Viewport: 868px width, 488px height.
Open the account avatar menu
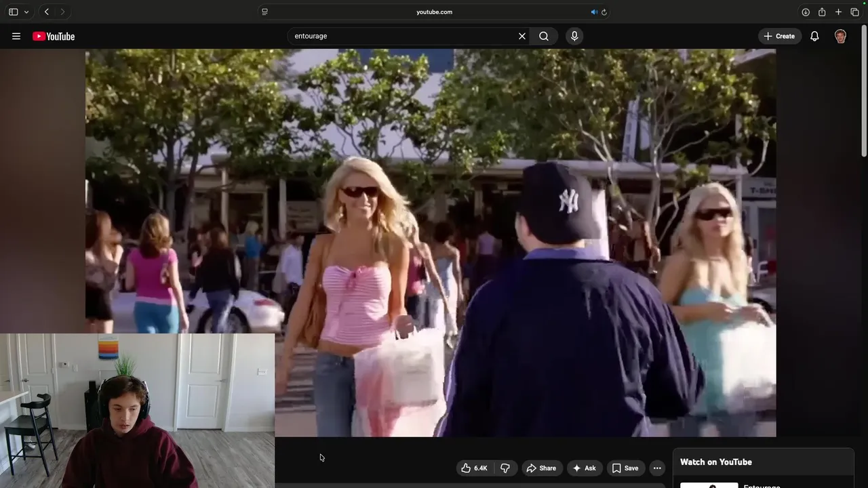point(840,36)
